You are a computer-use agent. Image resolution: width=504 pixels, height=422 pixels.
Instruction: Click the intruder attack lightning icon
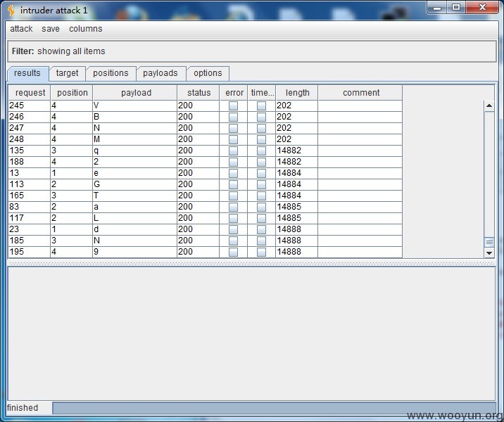click(x=11, y=10)
